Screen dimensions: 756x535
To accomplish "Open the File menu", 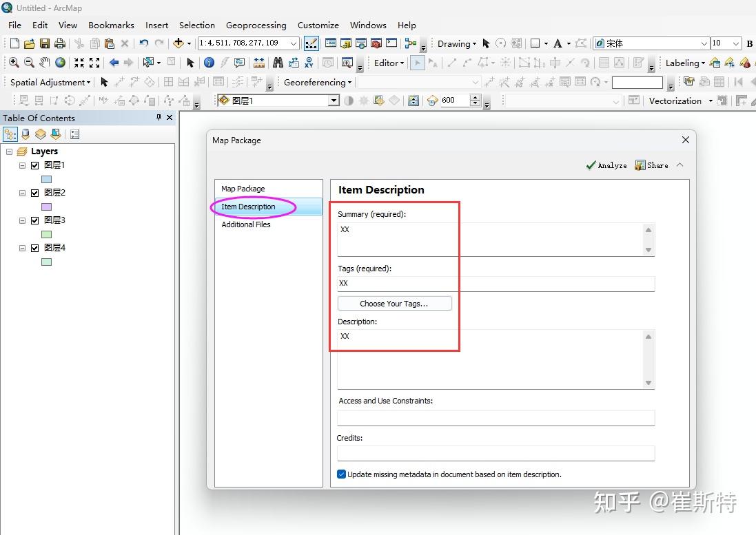I will point(14,25).
